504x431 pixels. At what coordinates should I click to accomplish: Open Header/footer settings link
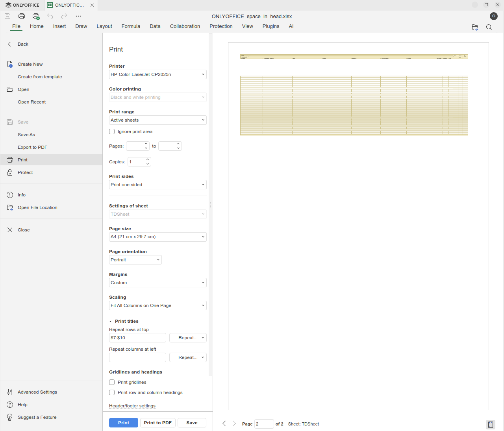pos(132,406)
